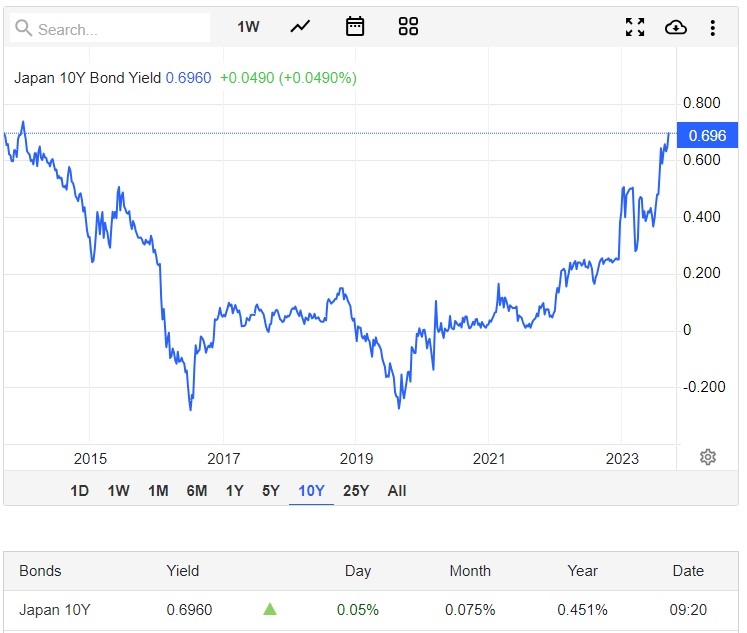The image size is (747, 633).
Task: Select the 1M time range
Action: [x=158, y=490]
